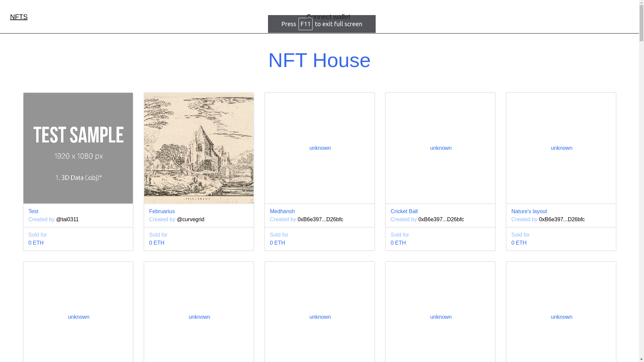View the Februarius etching artwork thumbnail
The image size is (644, 362).
point(199,148)
